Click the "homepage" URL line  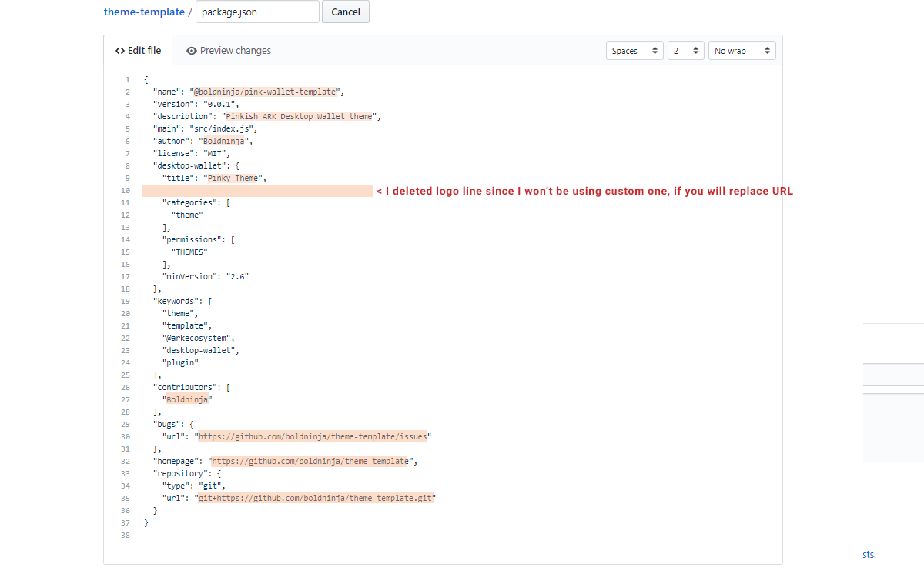pos(285,461)
